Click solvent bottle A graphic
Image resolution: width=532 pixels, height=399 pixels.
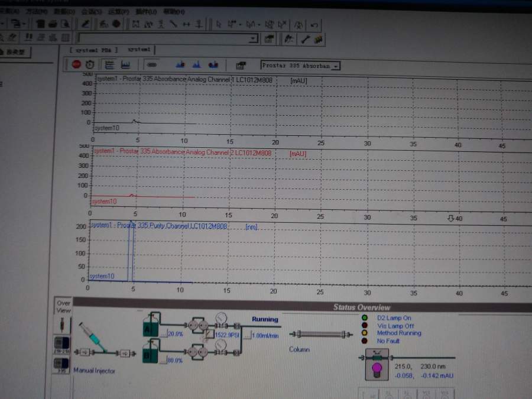[151, 325]
